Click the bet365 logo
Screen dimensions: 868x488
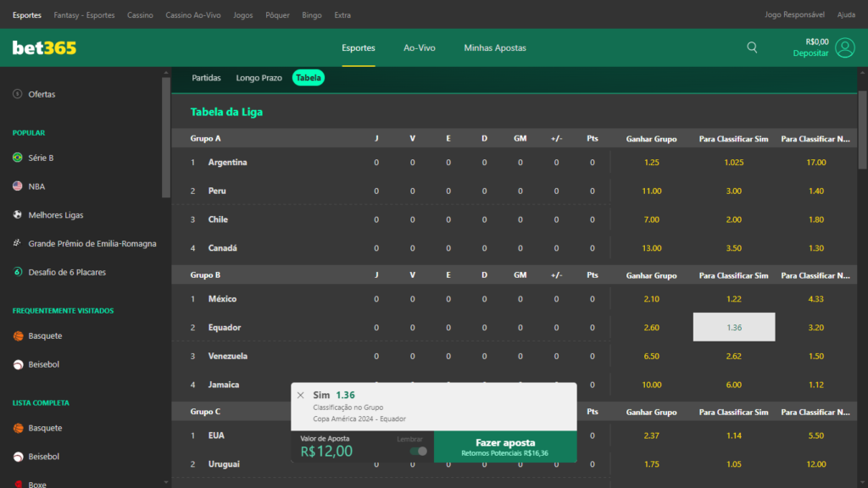[x=44, y=48]
